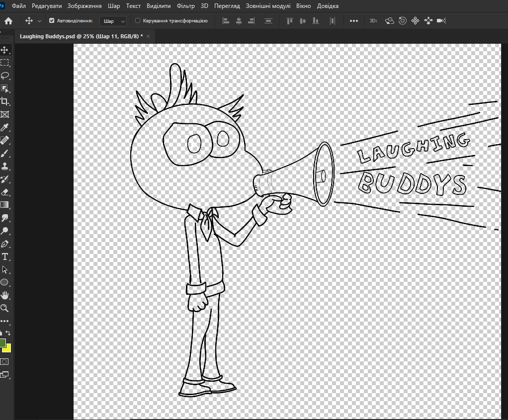Open the Файл menu
508x420 pixels.
[x=19, y=6]
